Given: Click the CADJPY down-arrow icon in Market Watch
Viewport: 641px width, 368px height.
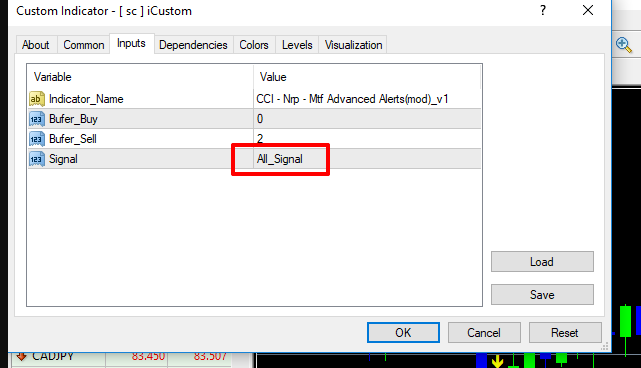Looking at the screenshot, I should [21, 357].
